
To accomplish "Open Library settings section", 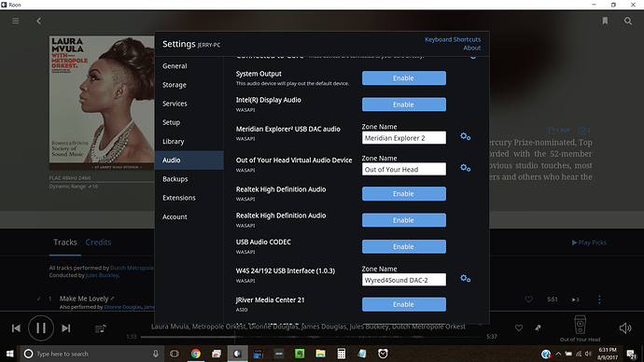I will [189, 142].
